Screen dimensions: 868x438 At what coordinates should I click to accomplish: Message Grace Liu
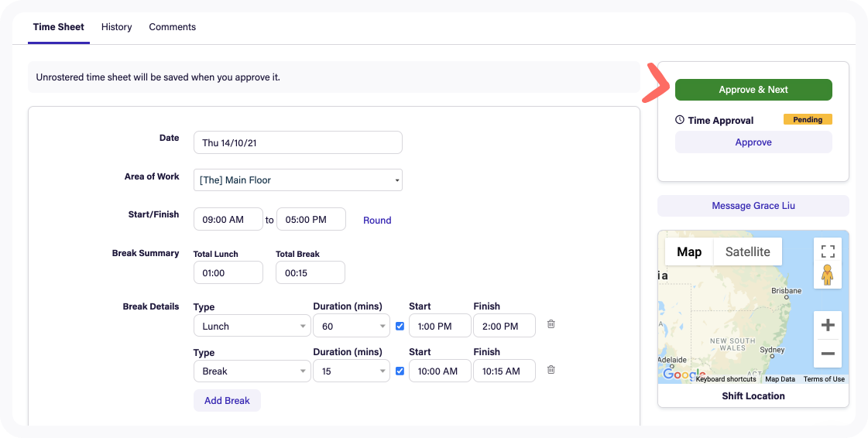(x=753, y=206)
